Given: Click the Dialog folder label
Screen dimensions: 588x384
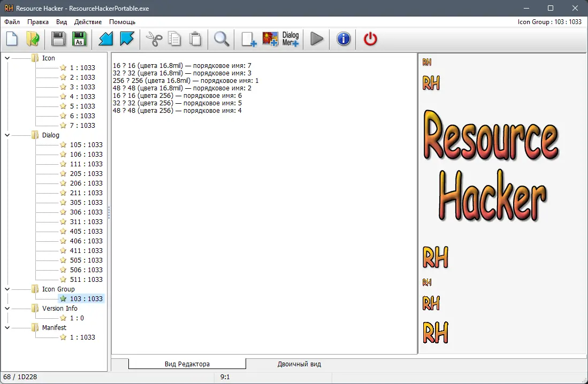Looking at the screenshot, I should tap(51, 135).
